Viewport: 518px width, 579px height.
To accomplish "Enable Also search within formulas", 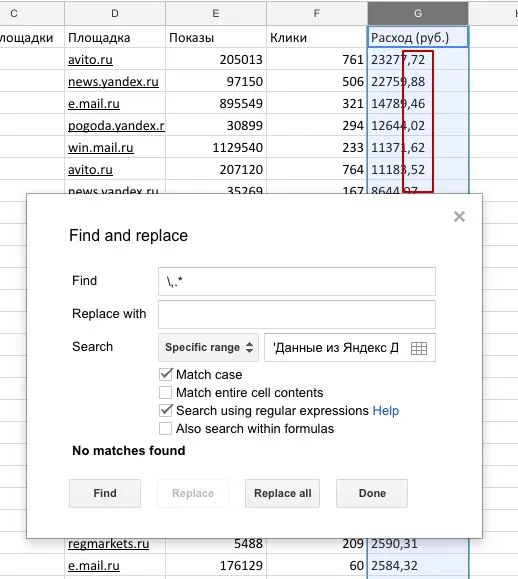I will tap(165, 428).
